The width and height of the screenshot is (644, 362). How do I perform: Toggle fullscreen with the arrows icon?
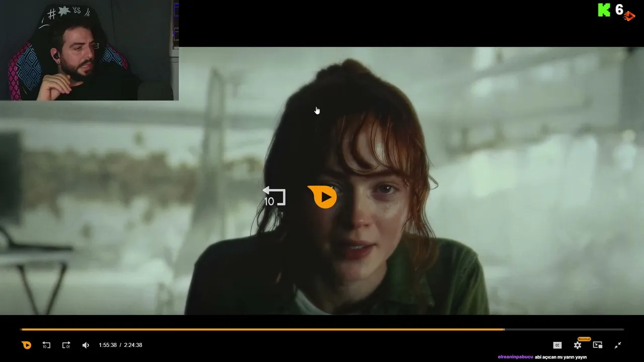point(618,345)
